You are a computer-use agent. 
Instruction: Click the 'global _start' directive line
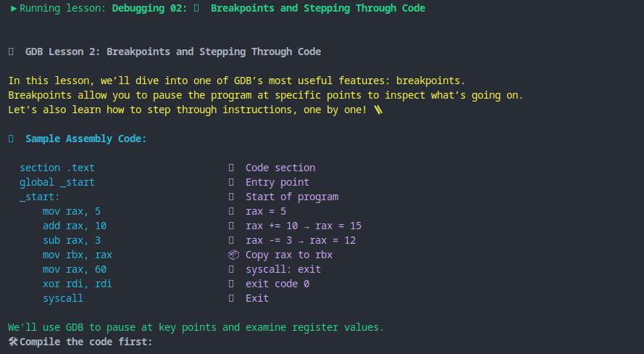click(57, 182)
